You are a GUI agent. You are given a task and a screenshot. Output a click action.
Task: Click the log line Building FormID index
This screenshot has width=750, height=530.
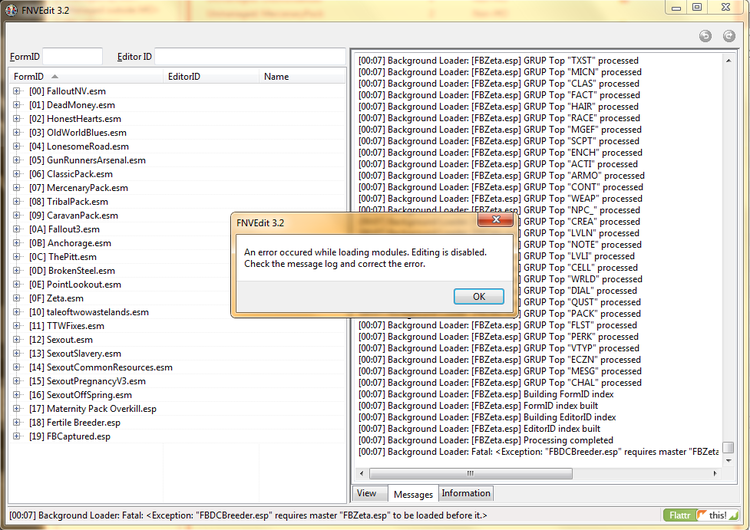click(486, 394)
